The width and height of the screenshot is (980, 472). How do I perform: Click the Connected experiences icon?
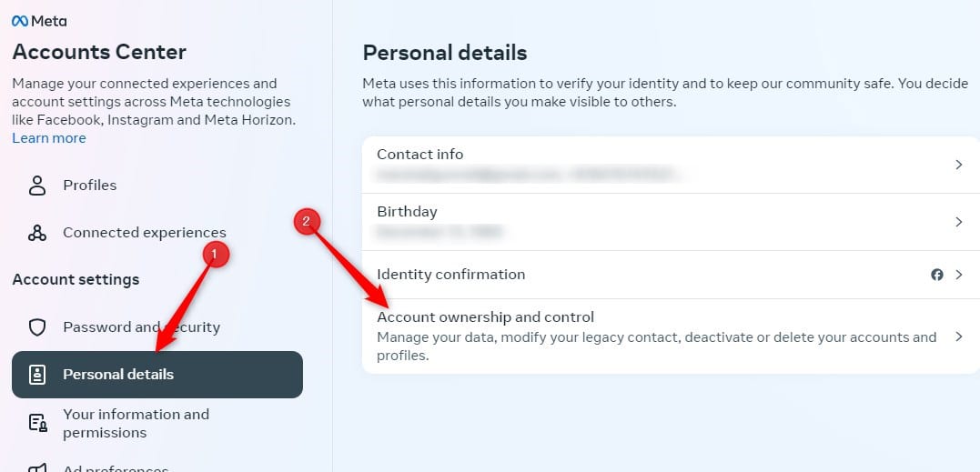(x=37, y=233)
